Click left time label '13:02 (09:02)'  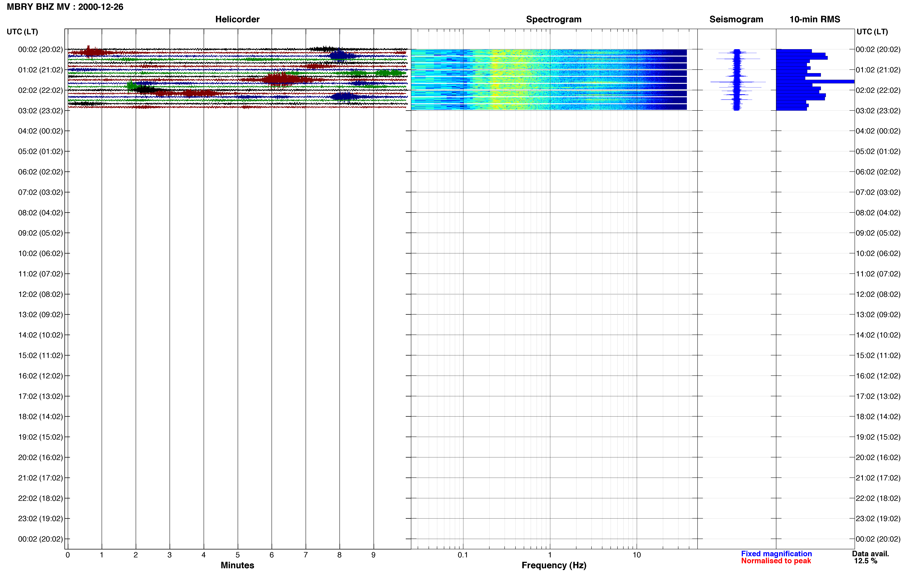(x=41, y=315)
